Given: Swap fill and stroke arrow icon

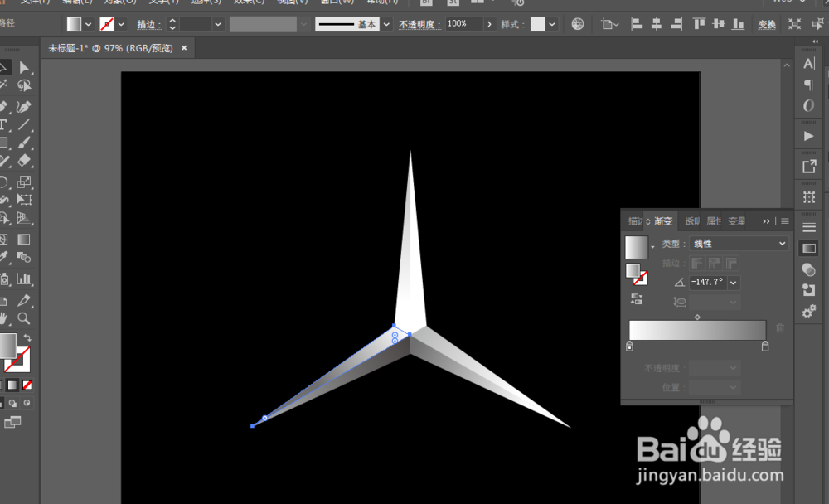Looking at the screenshot, I should 27,337.
